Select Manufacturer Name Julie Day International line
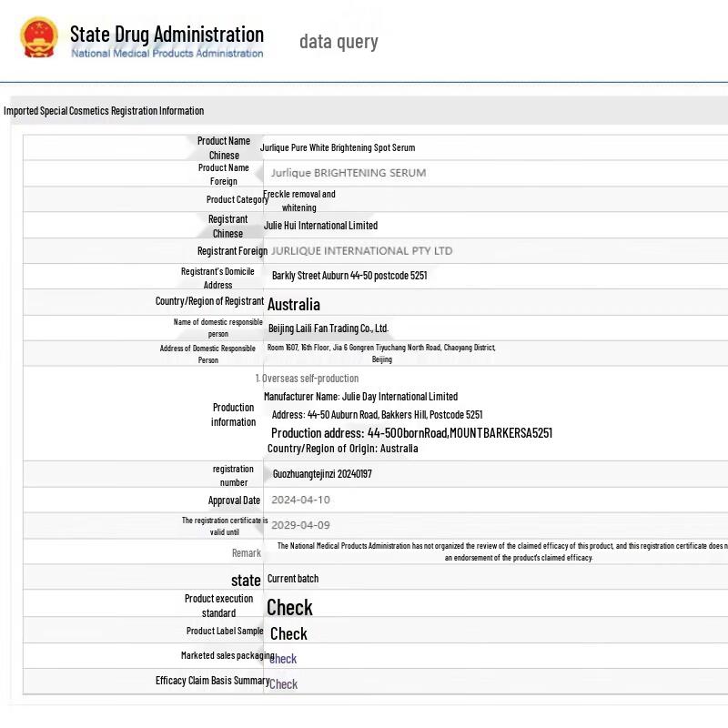Screen dimensions: 728x728 click(x=360, y=397)
